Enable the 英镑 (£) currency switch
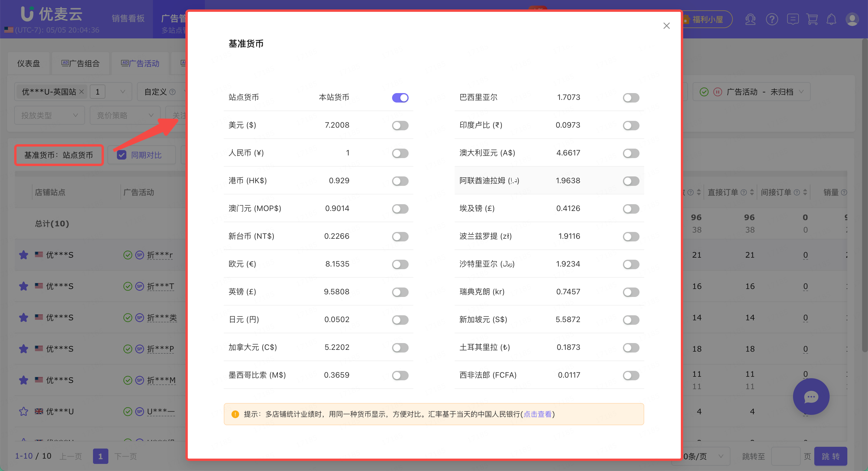 400,292
